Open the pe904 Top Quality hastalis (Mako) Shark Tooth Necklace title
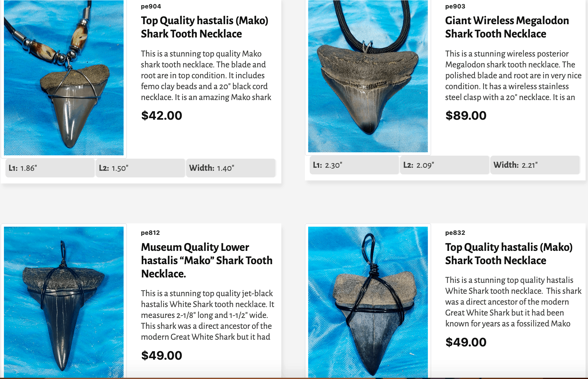The height and width of the screenshot is (379, 588). [x=205, y=27]
